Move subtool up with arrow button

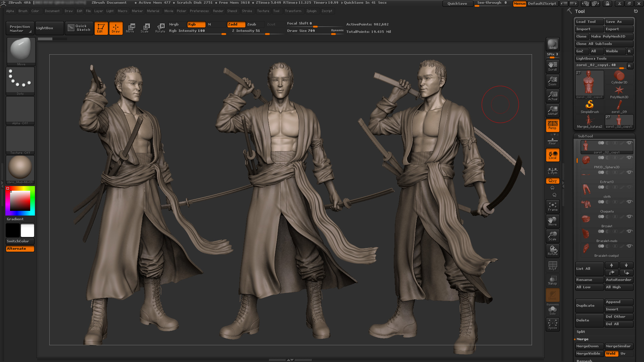click(611, 265)
